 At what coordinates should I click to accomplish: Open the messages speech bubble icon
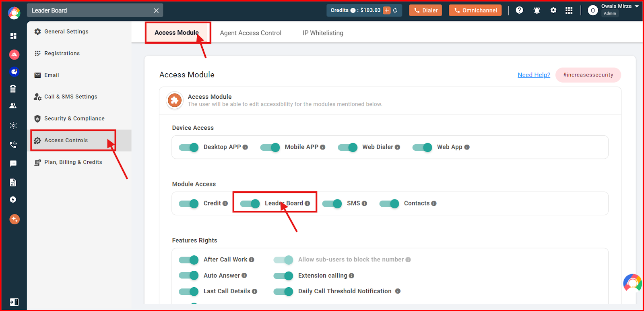pyautogui.click(x=13, y=163)
